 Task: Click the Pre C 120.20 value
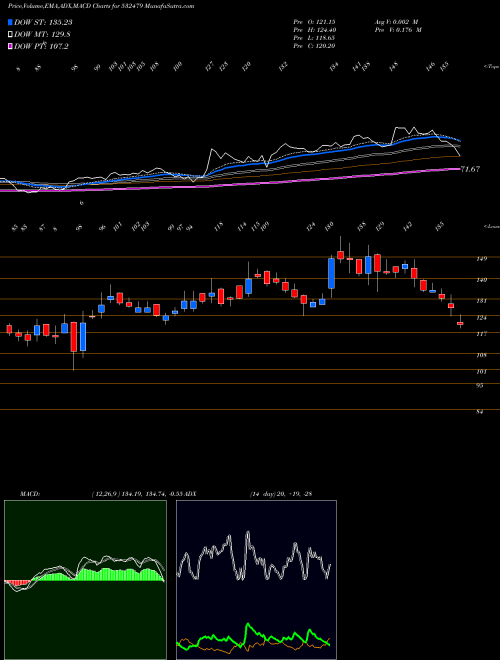pyautogui.click(x=314, y=46)
